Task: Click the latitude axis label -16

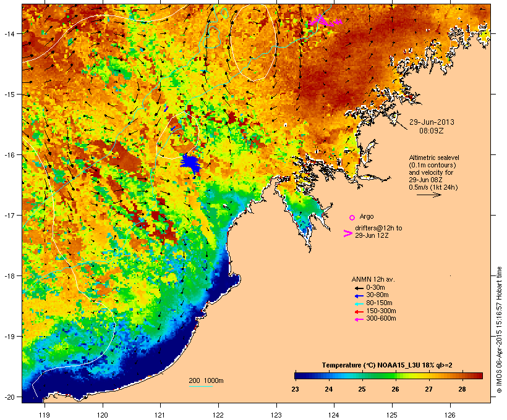Action: (9, 155)
